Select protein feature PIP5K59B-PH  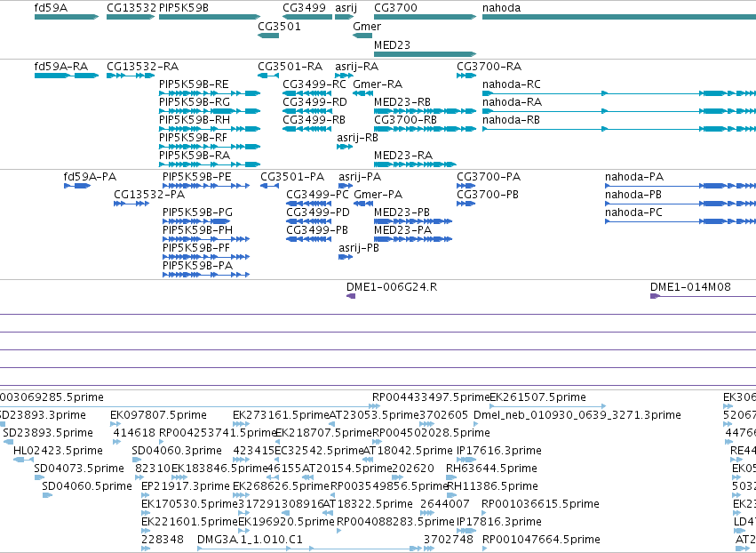(206, 239)
